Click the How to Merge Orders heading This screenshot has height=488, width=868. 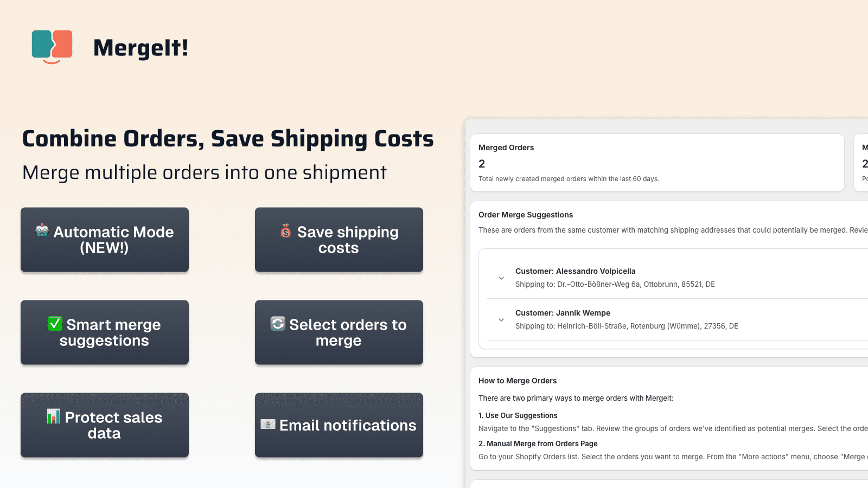coord(518,381)
